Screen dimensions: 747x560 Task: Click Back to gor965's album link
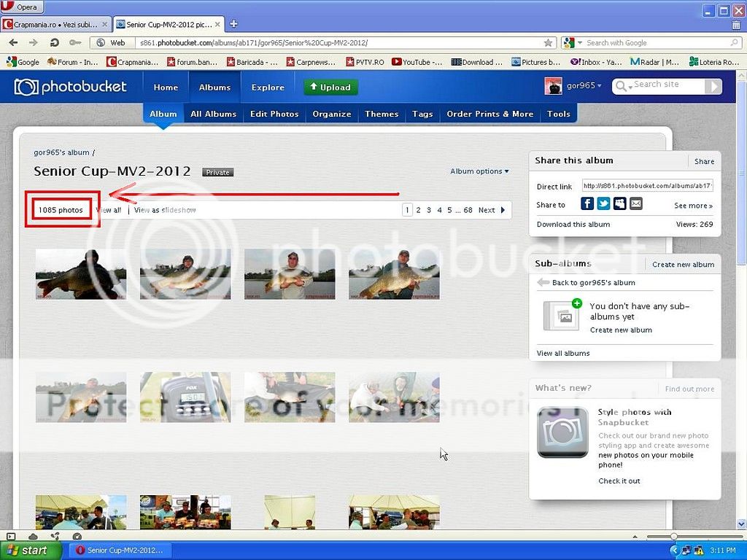593,282
